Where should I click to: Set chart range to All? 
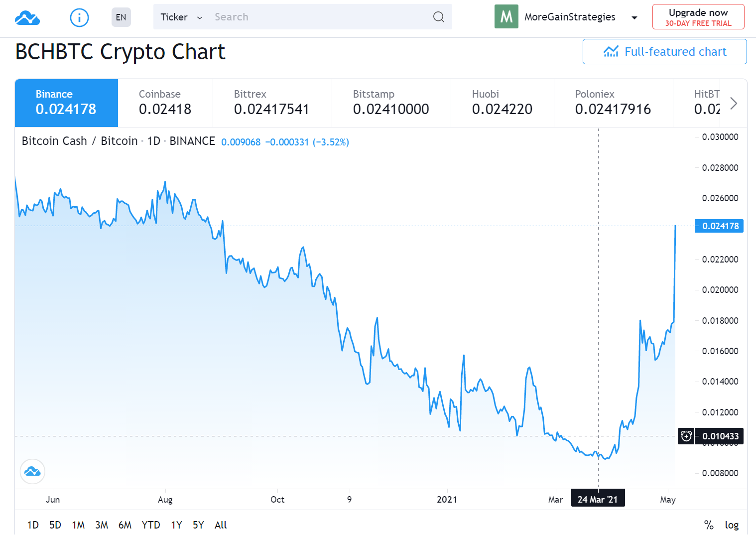(x=221, y=525)
